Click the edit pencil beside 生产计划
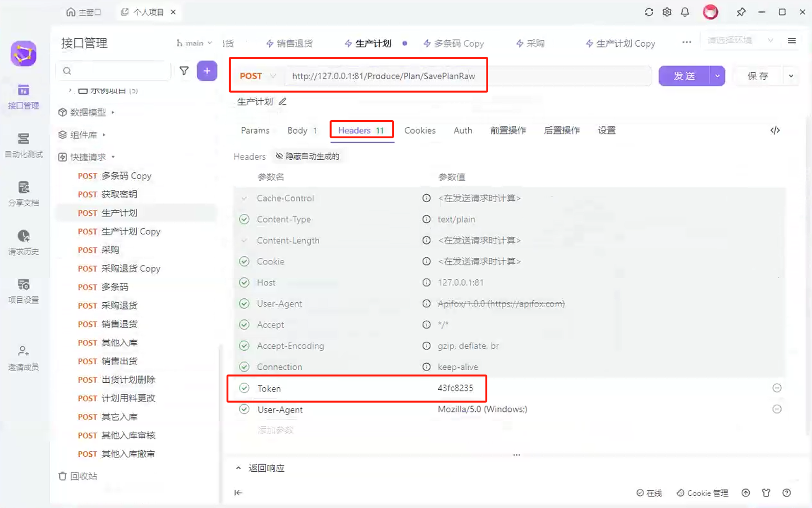Screen dimensions: 812x508 click(282, 101)
